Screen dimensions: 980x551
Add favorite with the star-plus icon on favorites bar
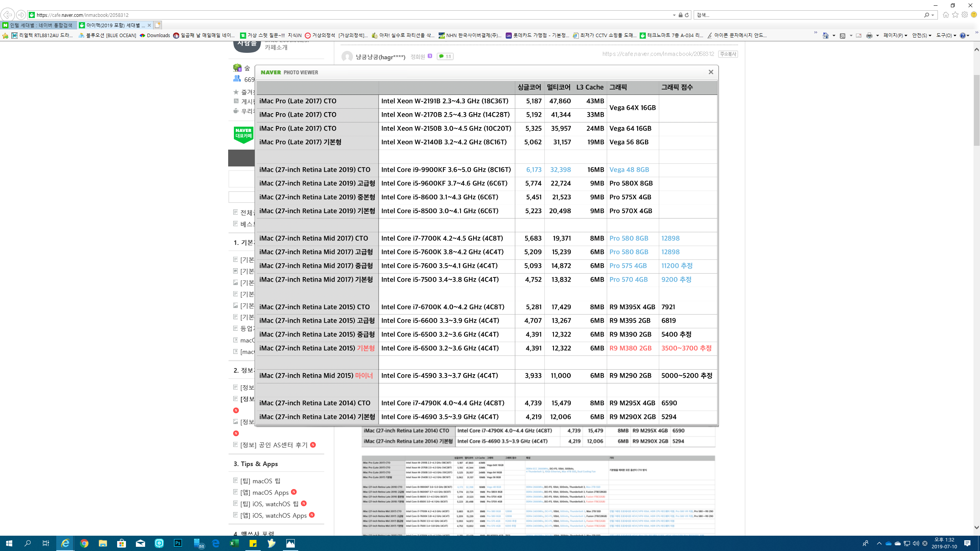pos(5,35)
